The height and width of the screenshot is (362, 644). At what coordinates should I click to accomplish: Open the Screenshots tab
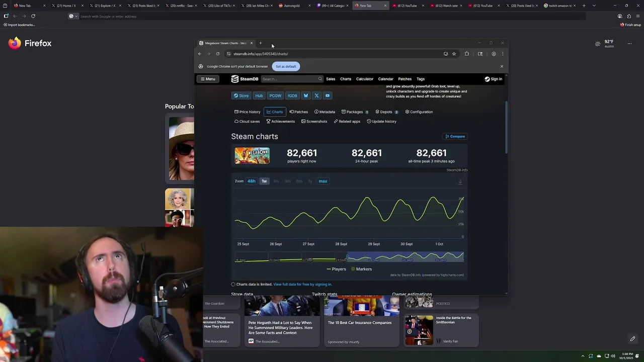pos(314,121)
